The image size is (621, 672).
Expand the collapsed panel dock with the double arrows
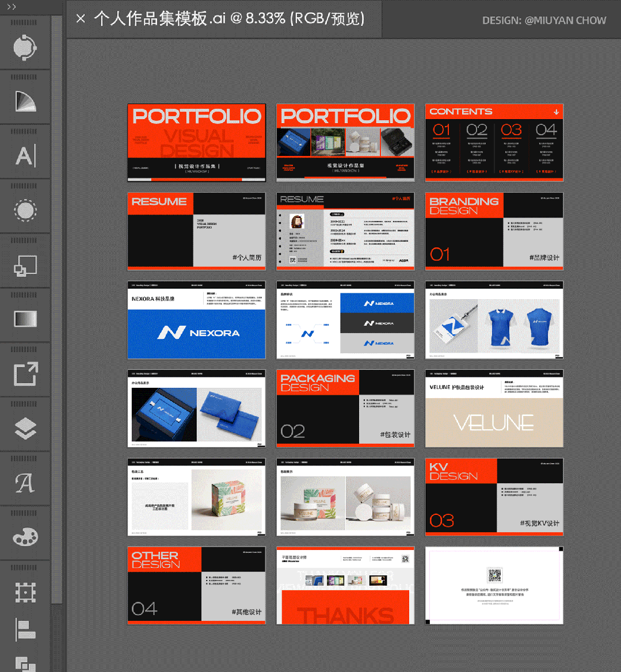12,7
